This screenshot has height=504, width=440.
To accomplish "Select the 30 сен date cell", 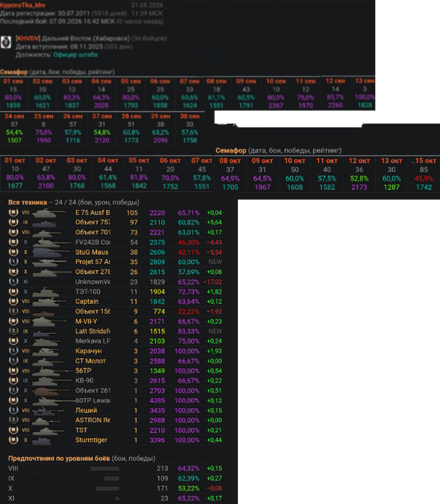I will (189, 116).
